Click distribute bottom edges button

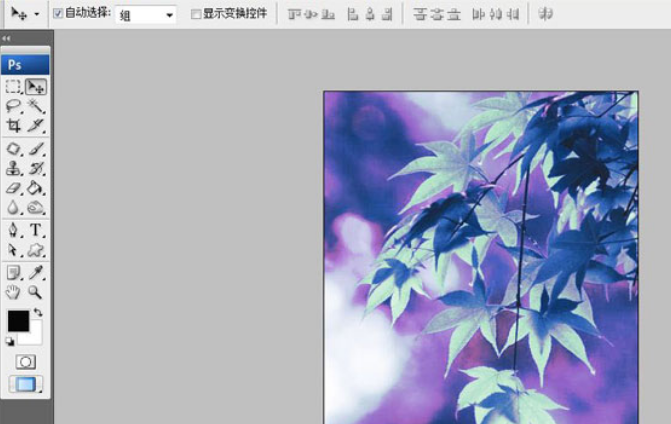click(x=454, y=15)
